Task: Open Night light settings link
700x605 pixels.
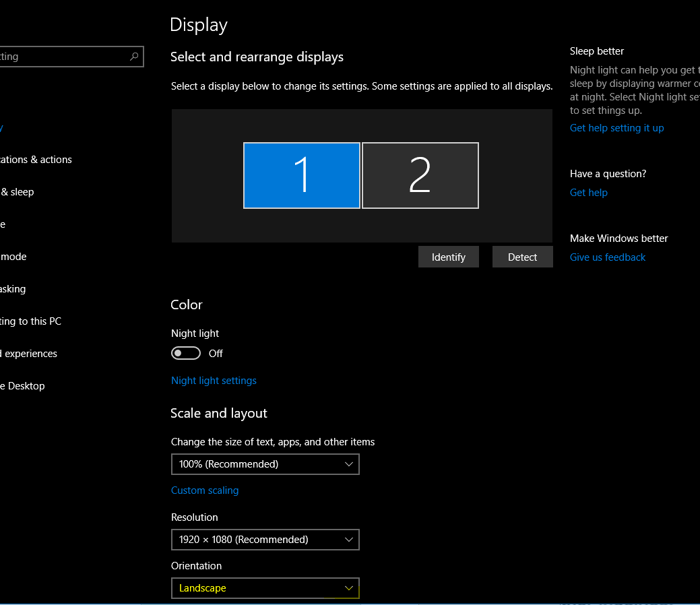Action: pyautogui.click(x=214, y=381)
